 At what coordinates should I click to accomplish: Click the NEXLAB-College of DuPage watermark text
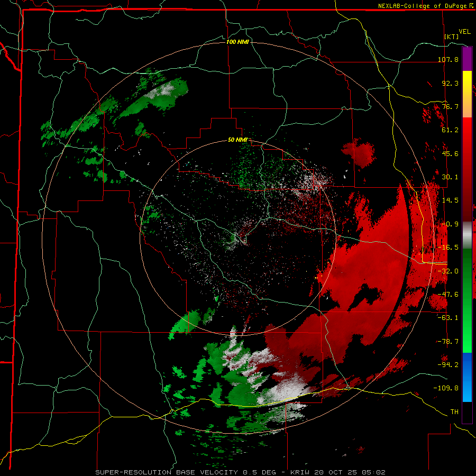click(x=426, y=6)
